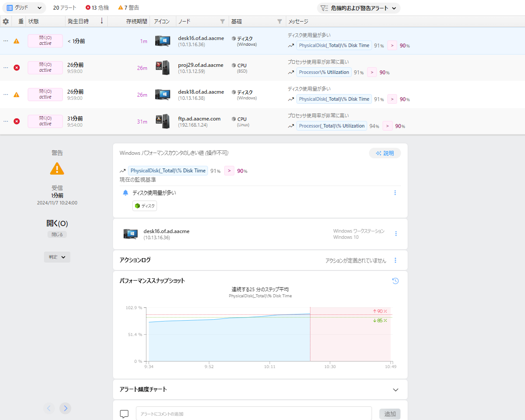
Task: Click the desk16.of.ad.aacme name in detail card
Action: pos(166,231)
